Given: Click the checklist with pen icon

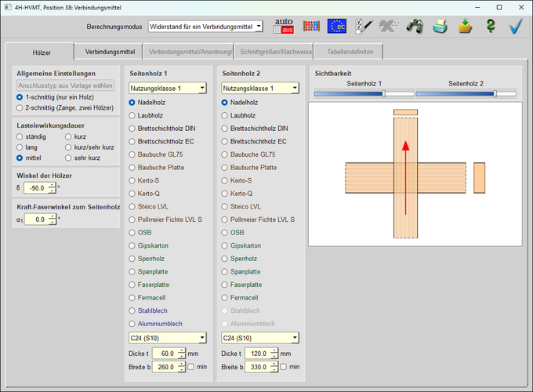Looking at the screenshot, I should pyautogui.click(x=364, y=27).
